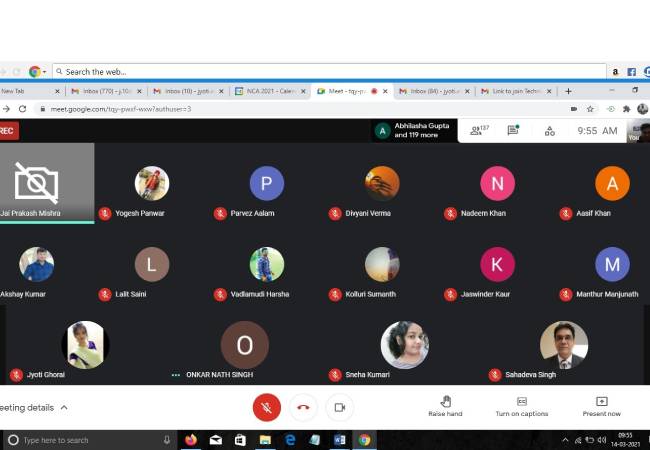The width and height of the screenshot is (650, 450).
Task: Click Present now to share screen
Action: coord(601,405)
